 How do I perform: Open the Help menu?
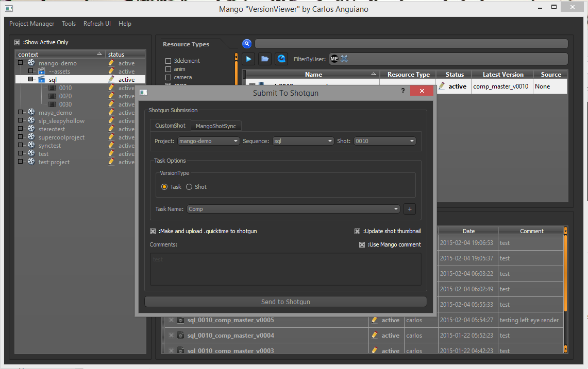click(125, 24)
